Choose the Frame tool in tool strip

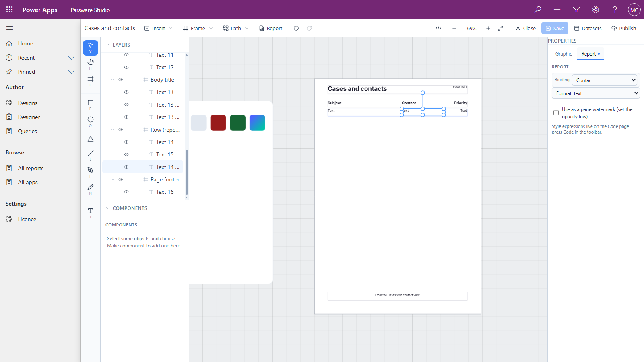[91, 80]
